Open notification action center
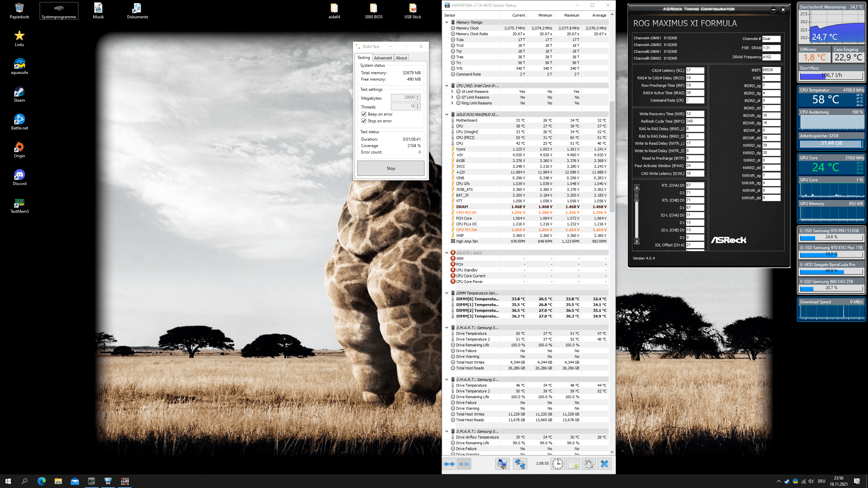Image resolution: width=868 pixels, height=488 pixels. pyautogui.click(x=857, y=481)
